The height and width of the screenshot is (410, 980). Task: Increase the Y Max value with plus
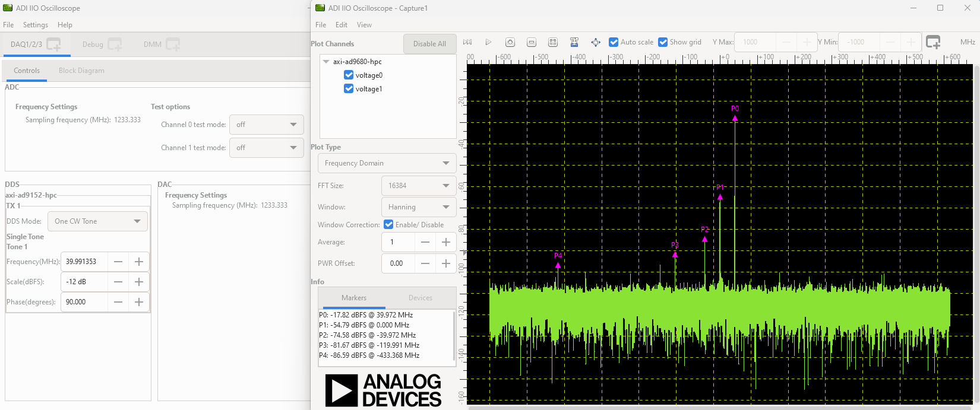pyautogui.click(x=807, y=42)
